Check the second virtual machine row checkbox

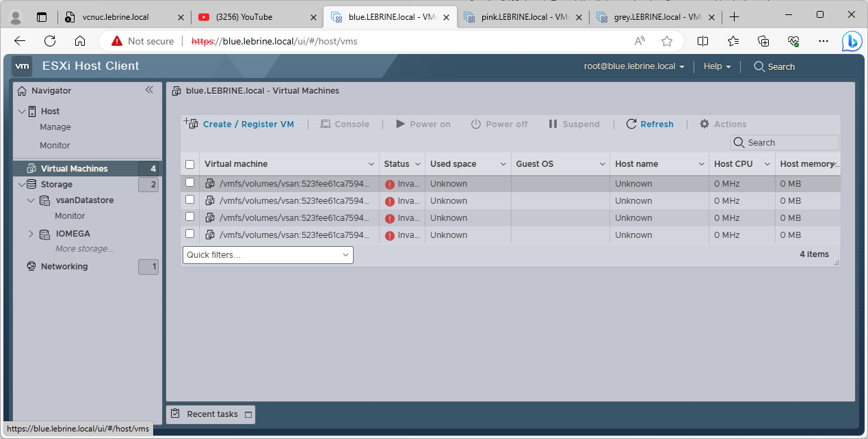tap(190, 200)
